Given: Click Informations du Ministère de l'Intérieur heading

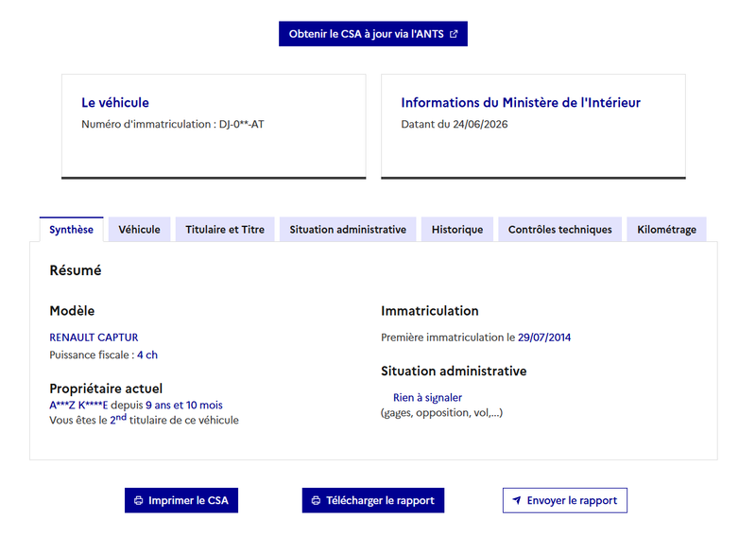Looking at the screenshot, I should point(521,102).
